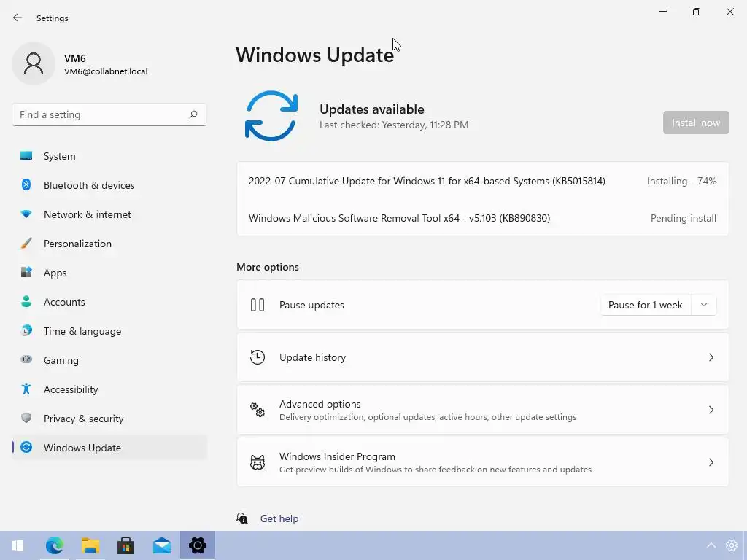Open the VM6 user profile avatar
747x560 pixels.
coord(34,63)
